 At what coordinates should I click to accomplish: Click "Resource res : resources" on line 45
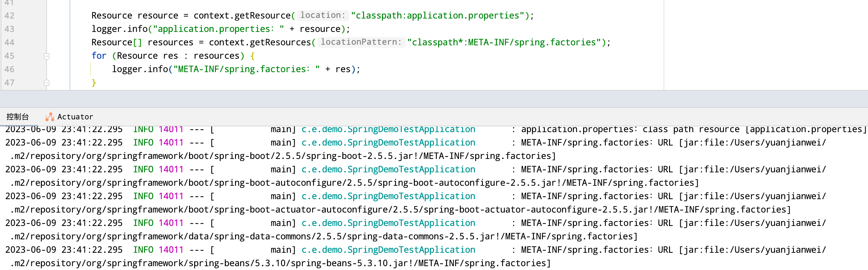178,56
